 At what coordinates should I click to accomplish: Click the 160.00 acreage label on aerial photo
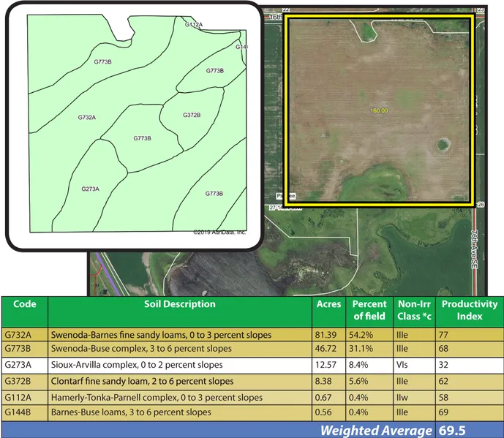tap(379, 110)
